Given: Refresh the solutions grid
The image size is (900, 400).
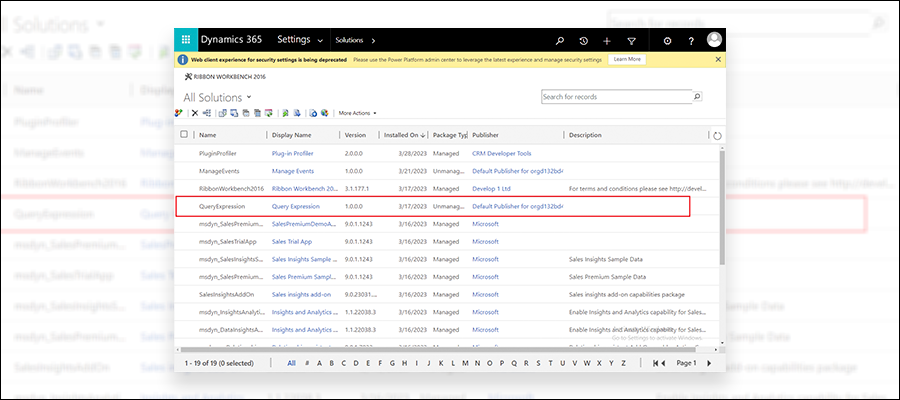Looking at the screenshot, I should [717, 136].
